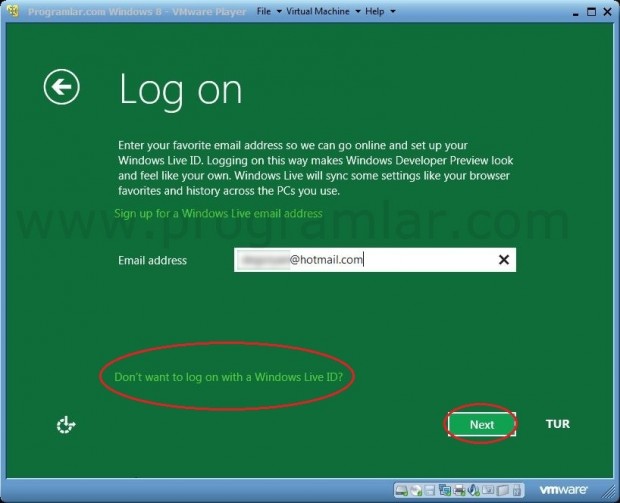Click the 'Log on' heading text
620x503 pixels.
[x=180, y=90]
